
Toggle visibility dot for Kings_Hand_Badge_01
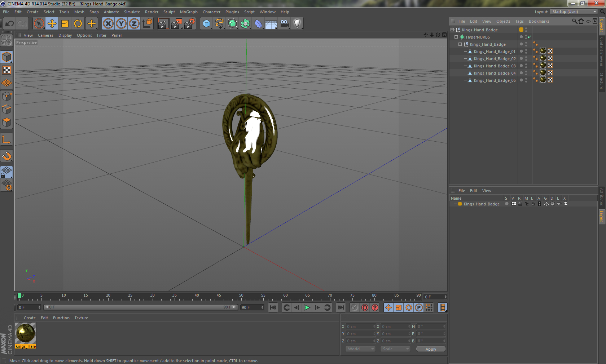[521, 51]
